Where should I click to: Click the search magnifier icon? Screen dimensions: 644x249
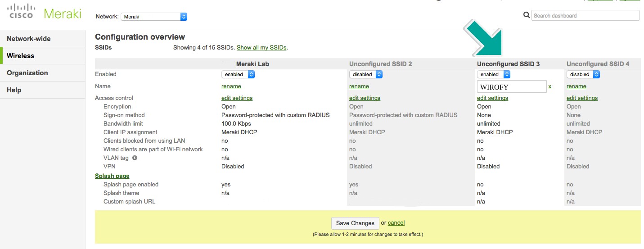coord(526,15)
